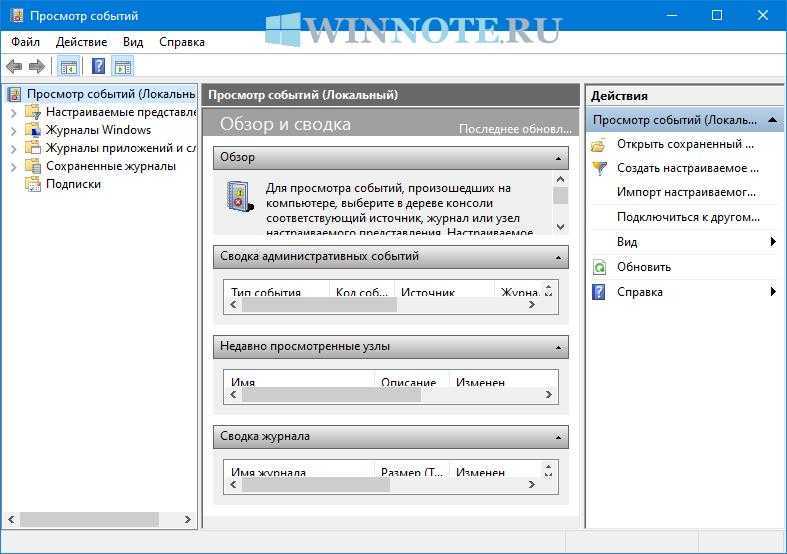Viewport: 787px width, 554px height.
Task: Click the Подписки icon in tree
Action: coord(33,184)
